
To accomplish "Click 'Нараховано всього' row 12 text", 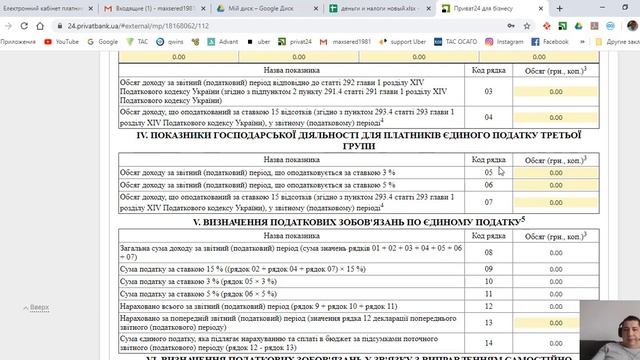I will click(x=258, y=307).
